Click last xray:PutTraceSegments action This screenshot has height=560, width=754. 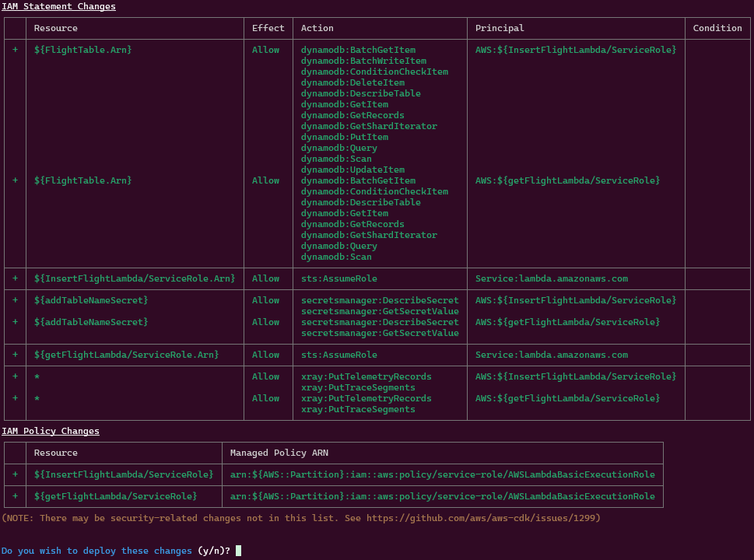(x=358, y=409)
